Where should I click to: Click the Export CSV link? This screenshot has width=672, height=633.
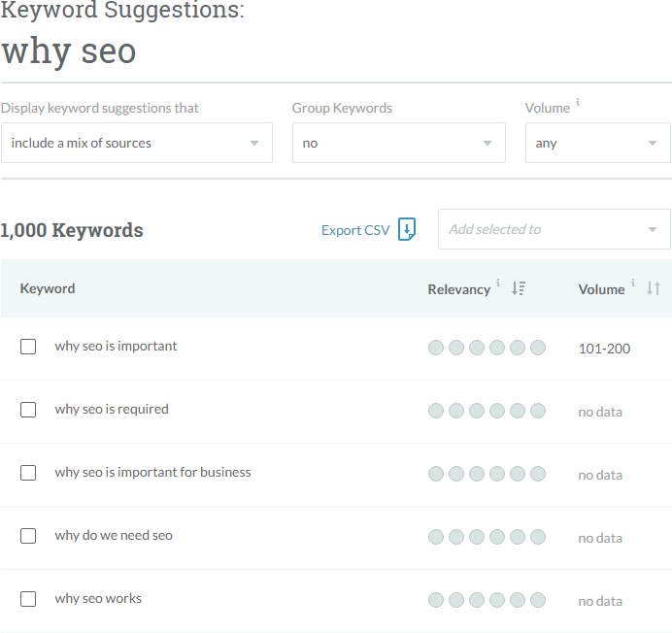coord(355,230)
